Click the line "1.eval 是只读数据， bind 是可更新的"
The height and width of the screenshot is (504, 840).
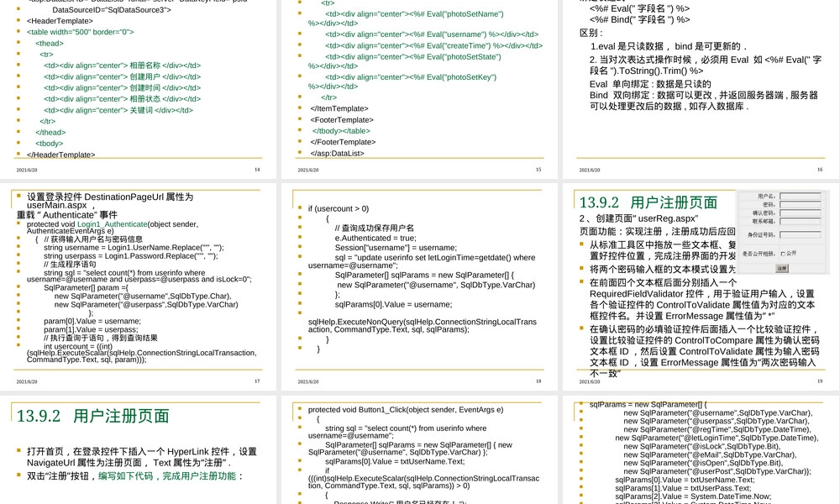click(x=668, y=46)
